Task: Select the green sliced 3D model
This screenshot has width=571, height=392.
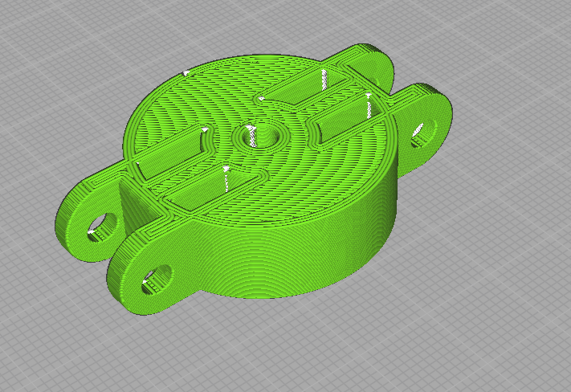Action: click(254, 179)
